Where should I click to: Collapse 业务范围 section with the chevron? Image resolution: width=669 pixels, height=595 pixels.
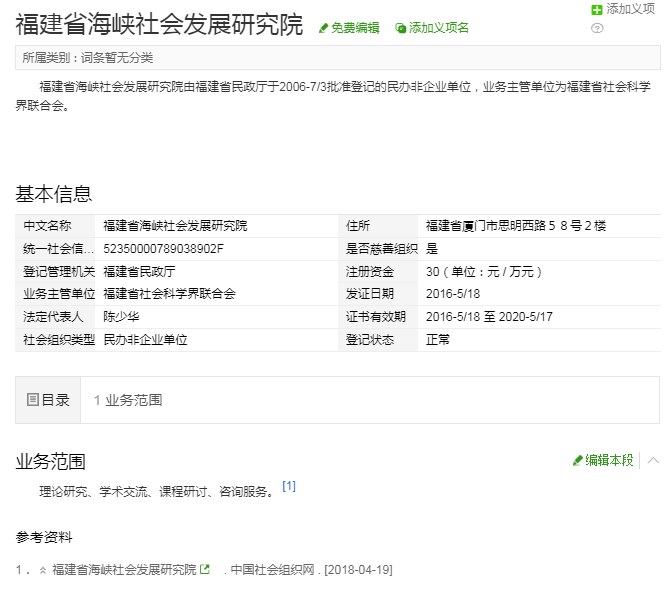[653, 460]
